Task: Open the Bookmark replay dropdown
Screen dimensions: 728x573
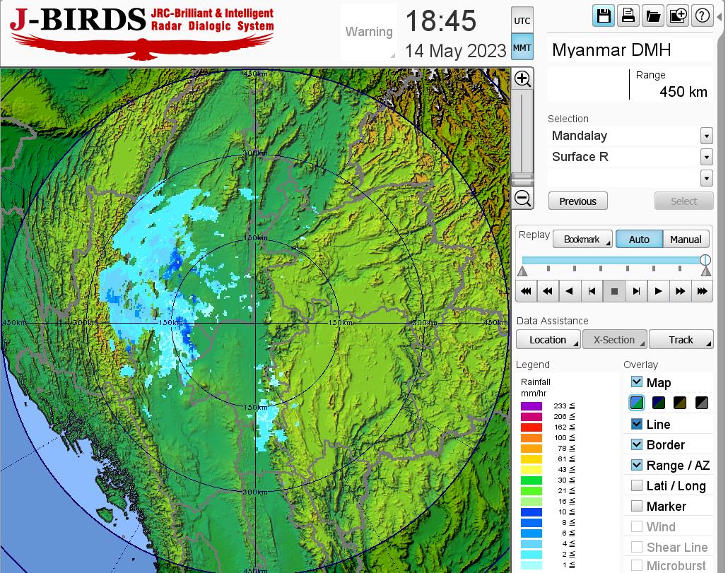Action: point(582,240)
